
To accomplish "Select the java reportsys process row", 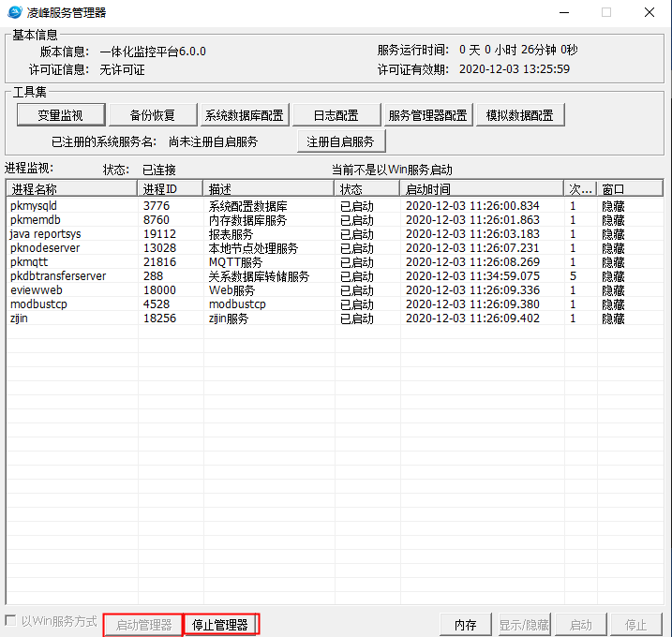I will point(336,234).
